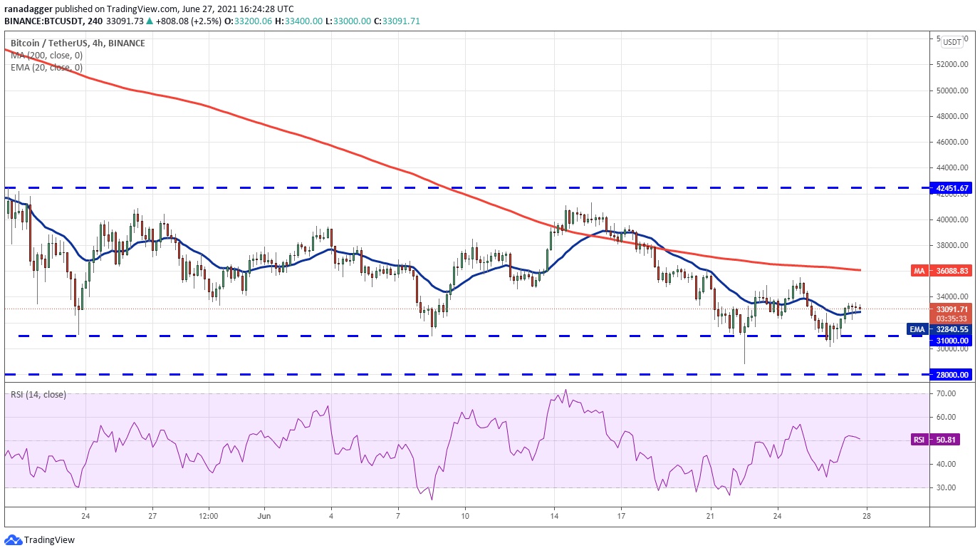This screenshot has width=980, height=553.
Task: Click the 42451.67 resistance level label
Action: 952,188
